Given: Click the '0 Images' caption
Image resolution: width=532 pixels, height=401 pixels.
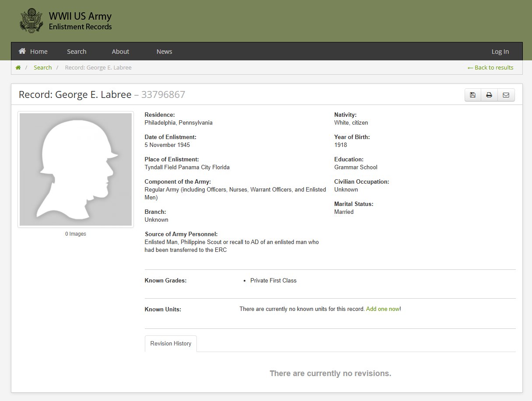Looking at the screenshot, I should pyautogui.click(x=76, y=234).
